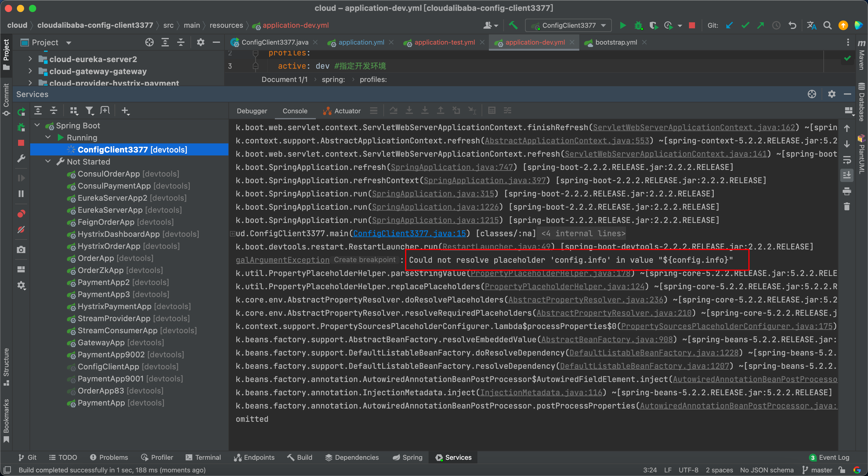Rollback changes with undo arrow icon
Screen dimensions: 868x476
[x=792, y=25]
